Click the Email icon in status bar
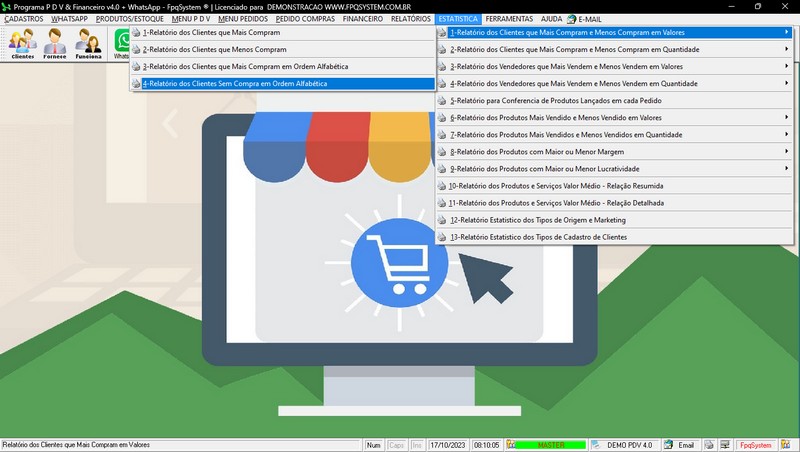The height and width of the screenshot is (452, 800). [679, 445]
